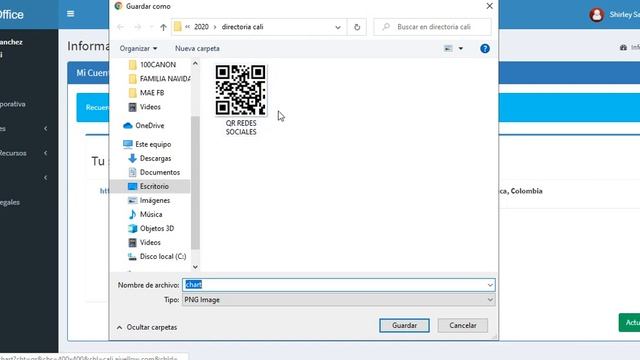Toggle the hamburger menu in the web page
Screen dimensions: 640x360
[71, 14]
